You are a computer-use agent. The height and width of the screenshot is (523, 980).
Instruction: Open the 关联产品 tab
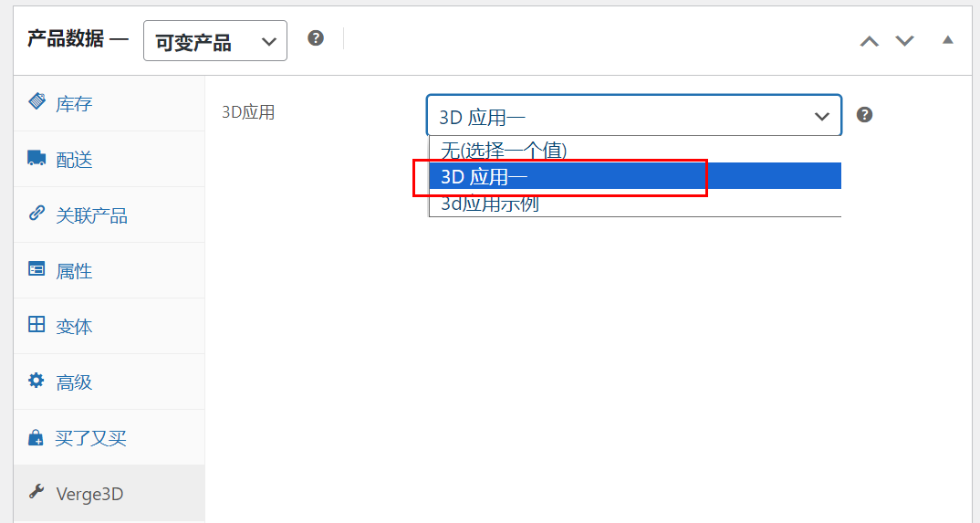(109, 214)
